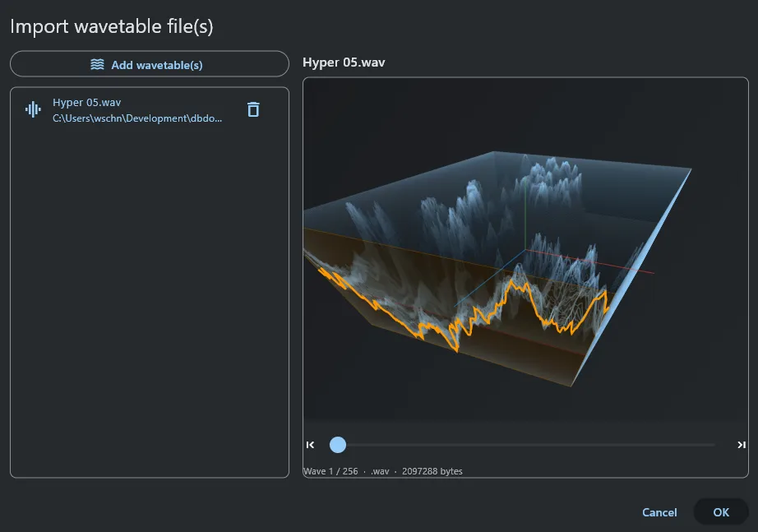The width and height of the screenshot is (758, 532).
Task: Click the .wav format label in the status line
Action: click(380, 471)
